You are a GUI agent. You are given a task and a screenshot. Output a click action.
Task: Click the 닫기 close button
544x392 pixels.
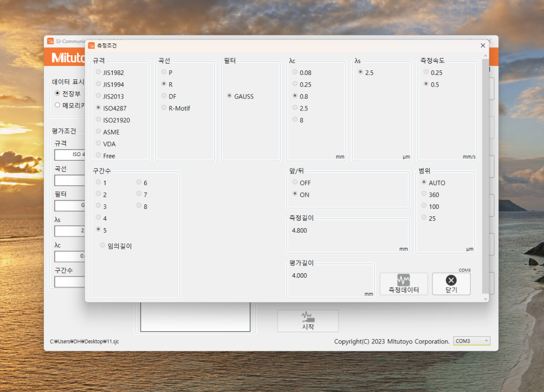[x=451, y=284]
